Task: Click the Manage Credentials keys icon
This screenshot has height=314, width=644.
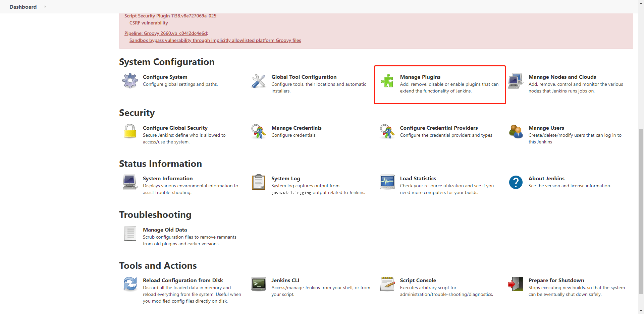Action: point(259,131)
